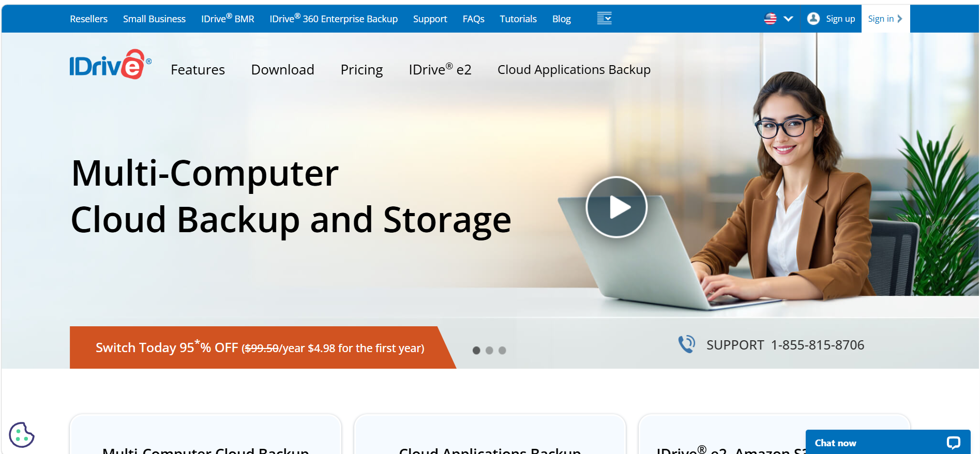Click the US flag icon

(x=770, y=19)
